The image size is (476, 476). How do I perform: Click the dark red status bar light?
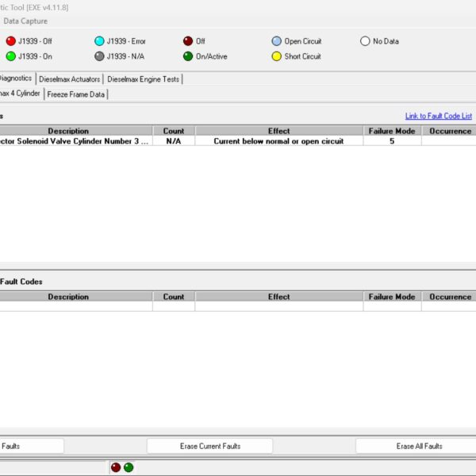tap(116, 467)
